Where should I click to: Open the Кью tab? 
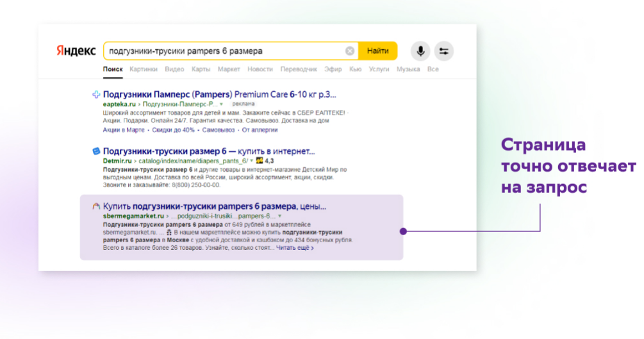(x=355, y=69)
